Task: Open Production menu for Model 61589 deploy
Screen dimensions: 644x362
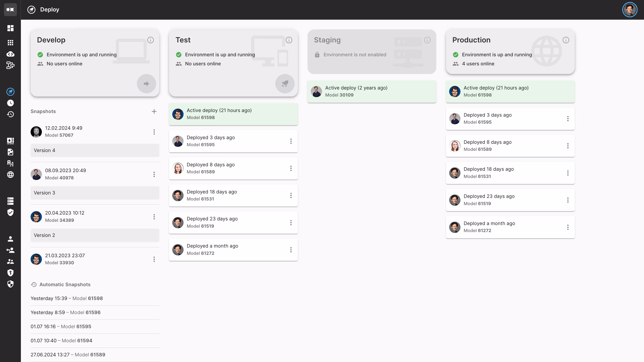Action: coord(568,146)
